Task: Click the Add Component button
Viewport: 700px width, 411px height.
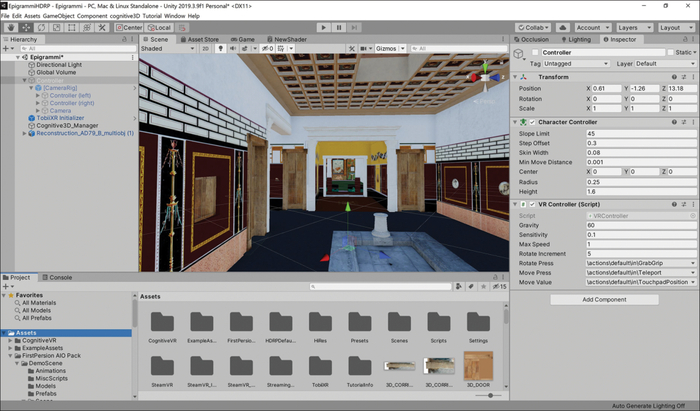Action: pyautogui.click(x=604, y=299)
